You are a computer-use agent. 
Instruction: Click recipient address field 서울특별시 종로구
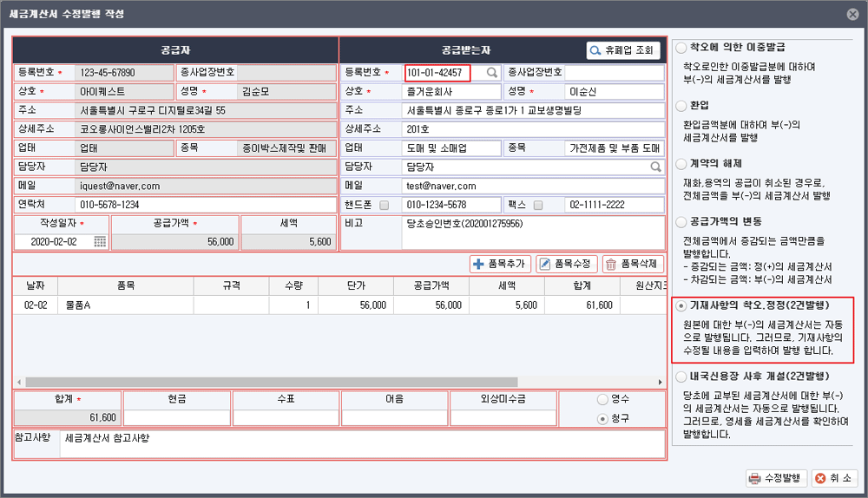pos(533,111)
